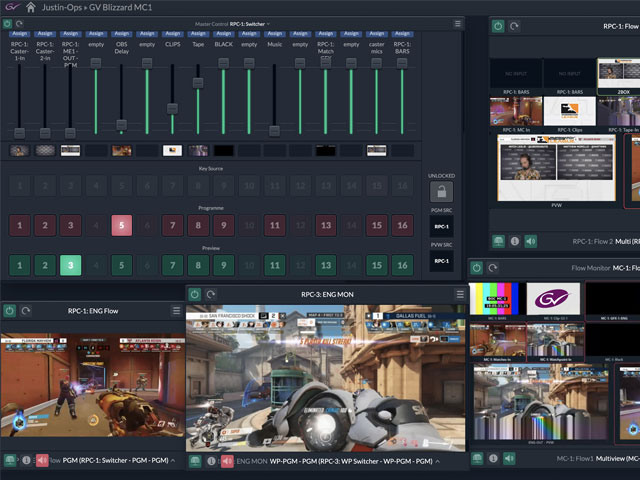Select Programme source 16

click(402, 225)
